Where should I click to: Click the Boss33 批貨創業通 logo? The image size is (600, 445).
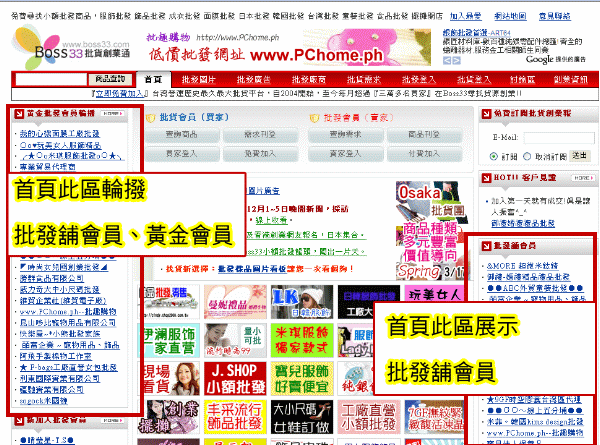[72, 47]
